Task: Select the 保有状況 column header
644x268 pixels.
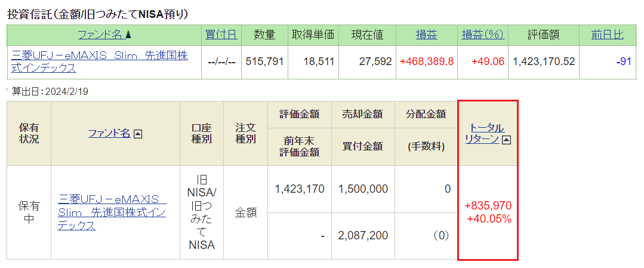Action: (29, 134)
